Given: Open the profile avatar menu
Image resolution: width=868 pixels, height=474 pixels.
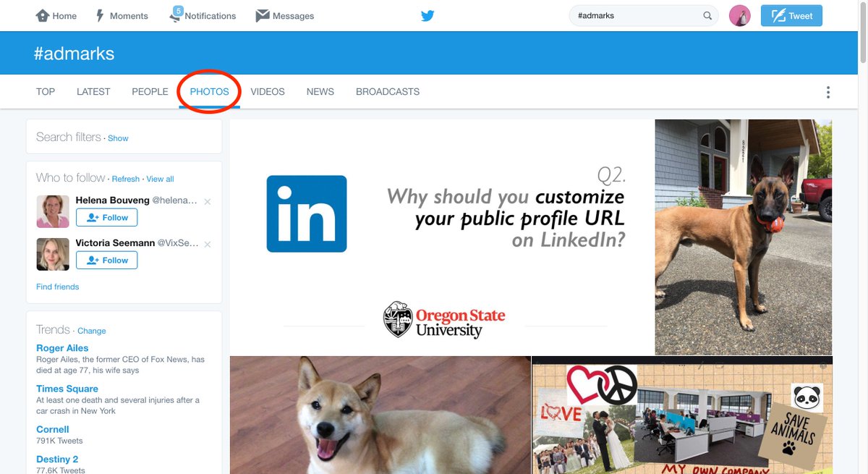Looking at the screenshot, I should (739, 15).
